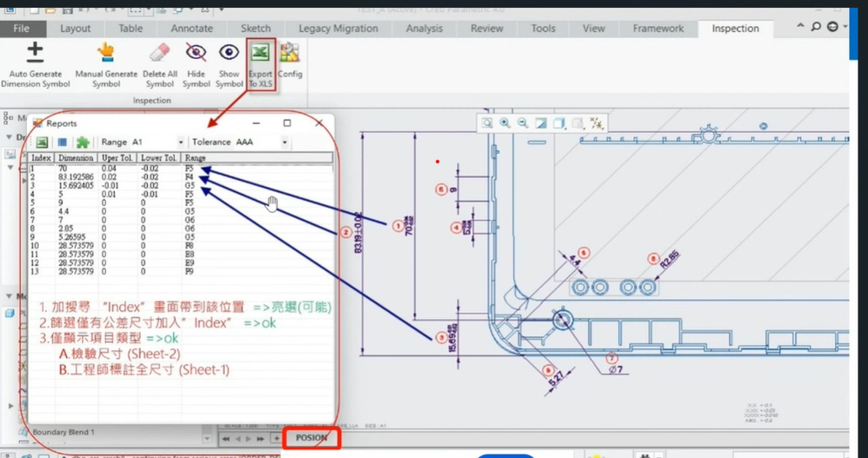
Task: Open the File menu
Action: (21, 29)
